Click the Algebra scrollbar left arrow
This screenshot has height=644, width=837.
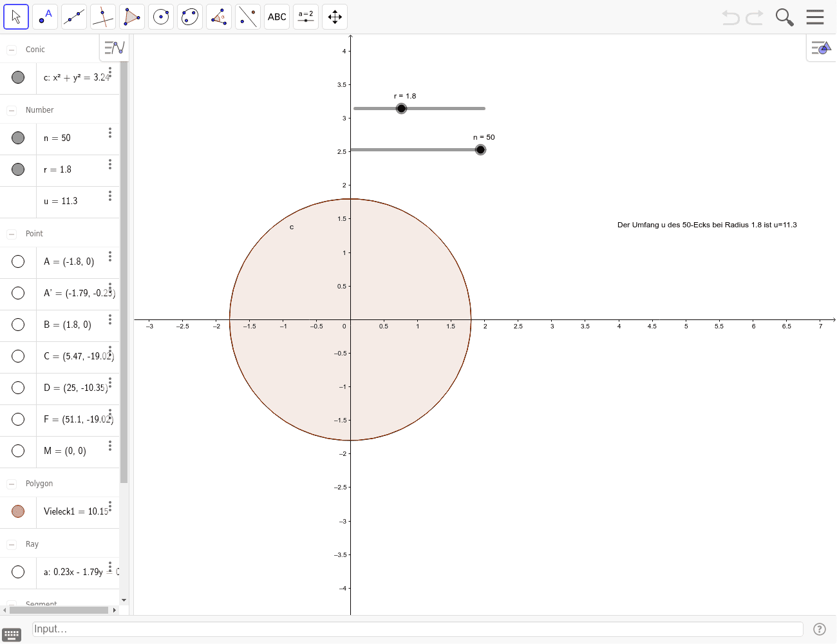click(5, 610)
